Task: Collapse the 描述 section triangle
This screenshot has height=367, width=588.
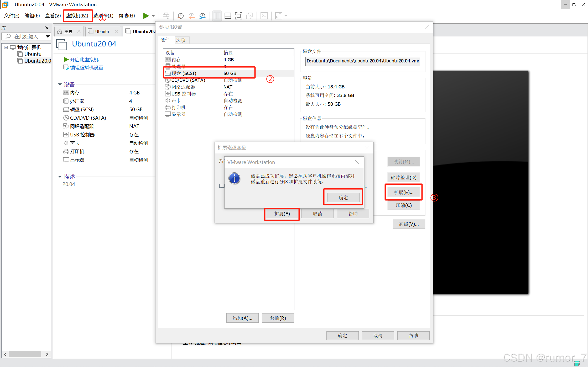Action: [x=60, y=177]
